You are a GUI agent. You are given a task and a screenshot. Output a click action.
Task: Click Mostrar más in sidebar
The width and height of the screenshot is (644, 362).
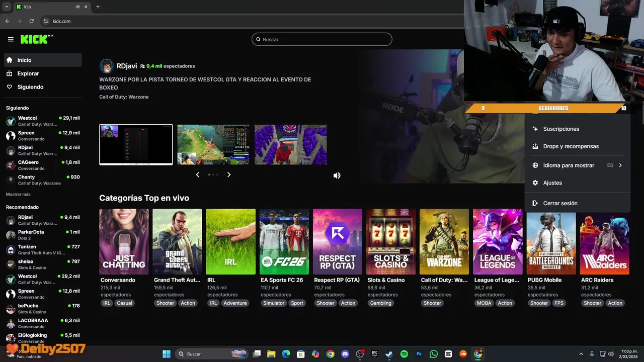coord(18,194)
